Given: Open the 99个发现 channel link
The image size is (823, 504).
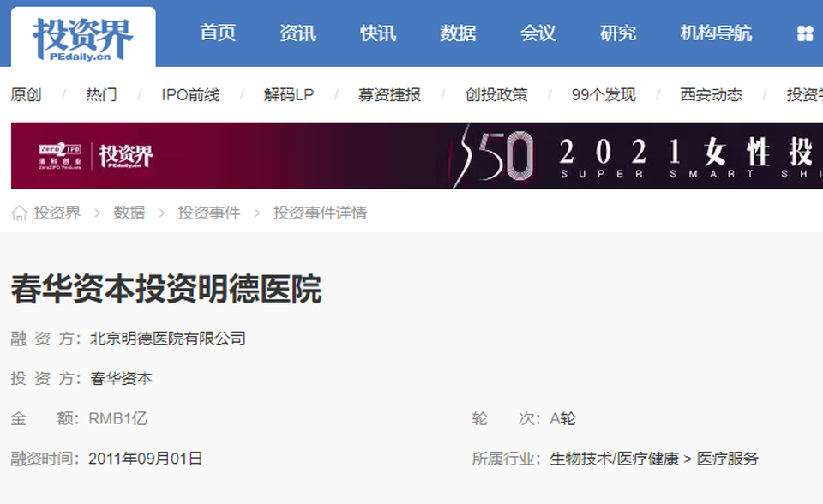Looking at the screenshot, I should pos(604,95).
